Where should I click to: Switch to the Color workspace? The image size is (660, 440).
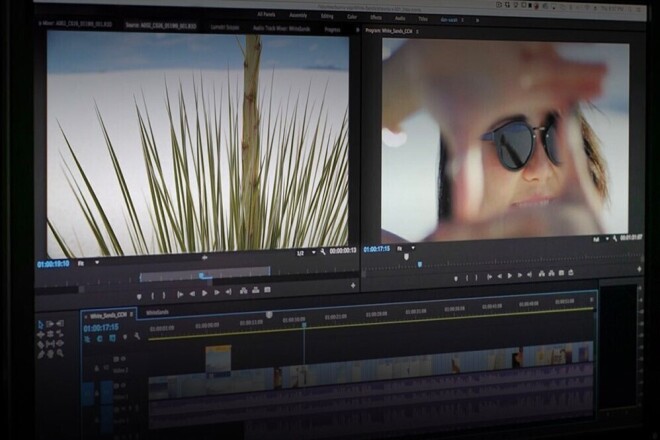click(x=352, y=17)
